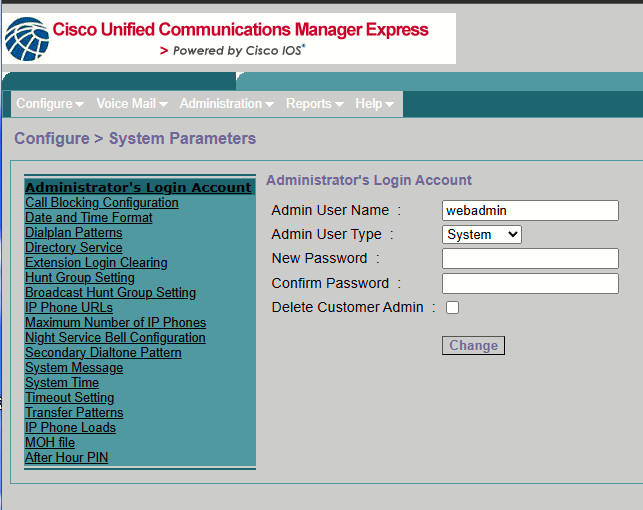Expand the Admin User Type dropdown
Screen dimensions: 643x510
click(482, 235)
